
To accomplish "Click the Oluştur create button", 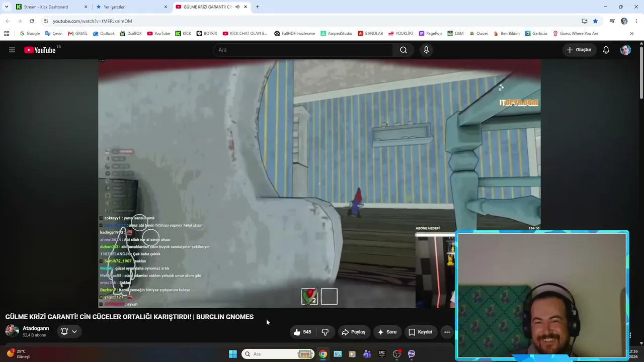I will point(579,50).
